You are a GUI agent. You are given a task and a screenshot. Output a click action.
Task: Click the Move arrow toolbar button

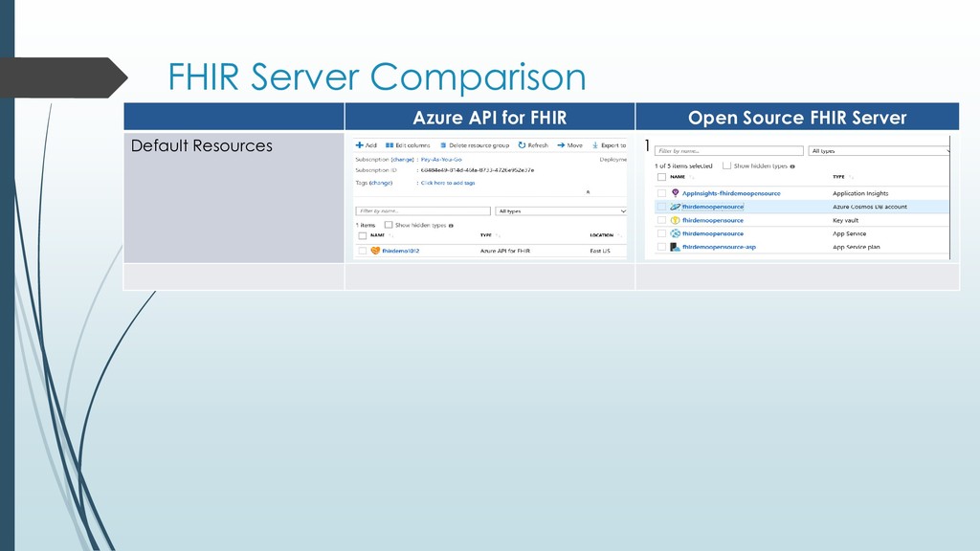click(569, 145)
